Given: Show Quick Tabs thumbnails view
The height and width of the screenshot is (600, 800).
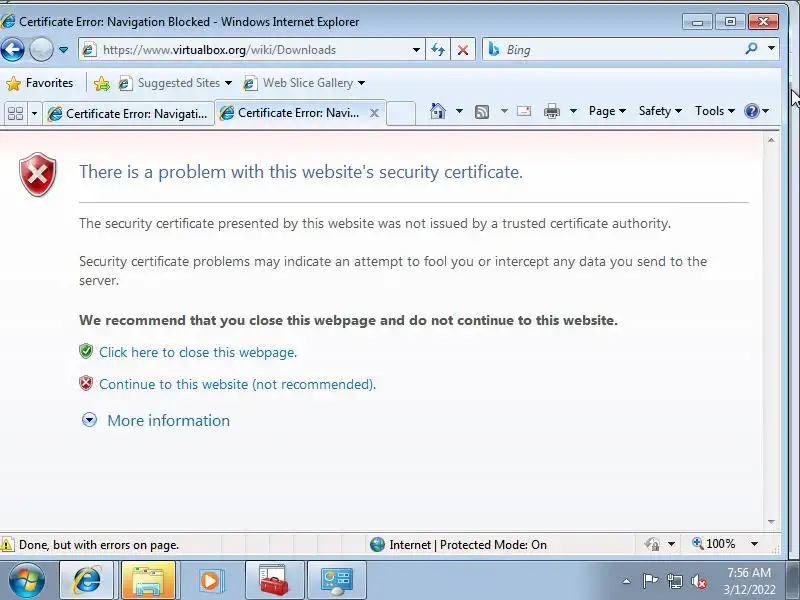Looking at the screenshot, I should tap(15, 113).
